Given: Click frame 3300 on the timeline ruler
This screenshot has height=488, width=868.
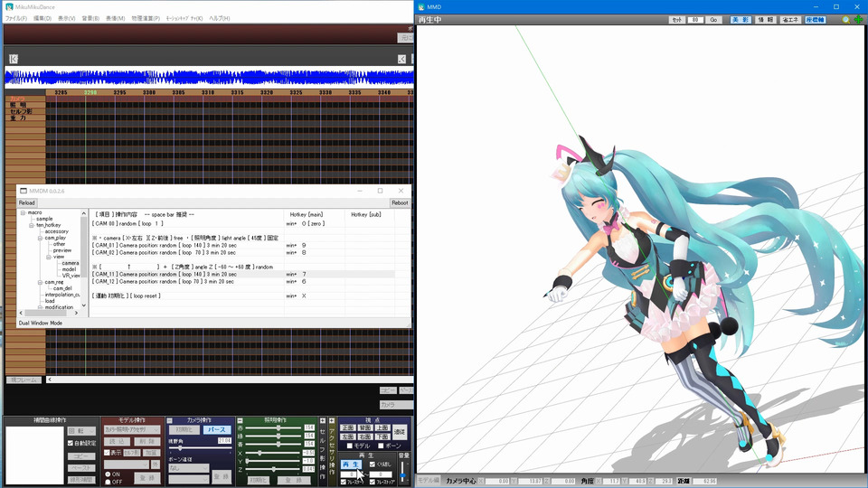Looking at the screenshot, I should [x=149, y=92].
